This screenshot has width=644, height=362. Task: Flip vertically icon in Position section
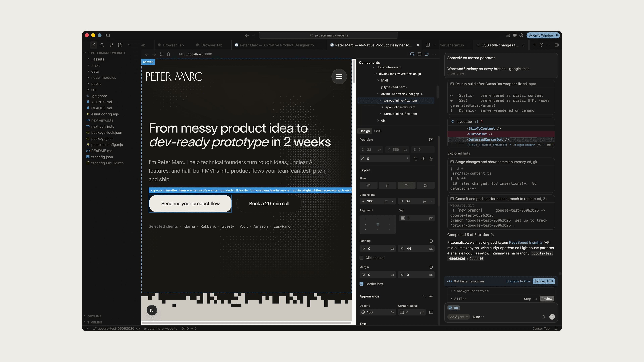[x=431, y=159]
